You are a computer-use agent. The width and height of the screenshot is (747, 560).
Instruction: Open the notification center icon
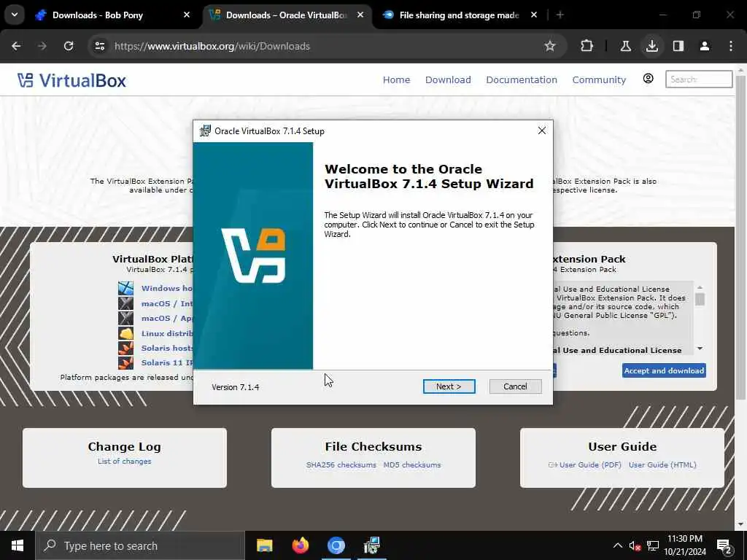(x=724, y=545)
